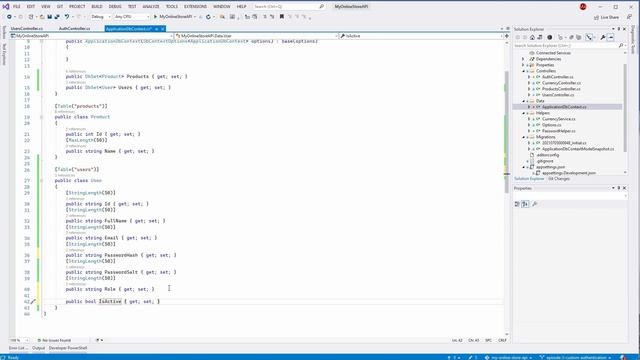Open the Developer PowerShell tab
Viewport: 640px width, 360px height.
point(68,348)
